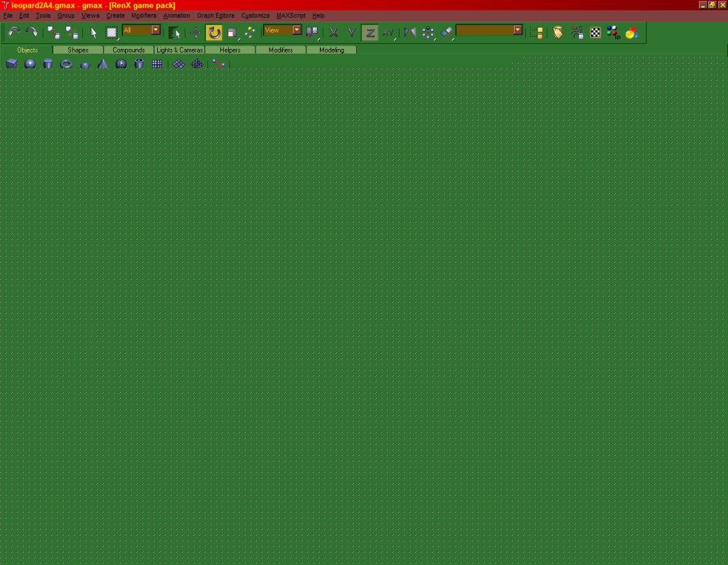Enable Restrict to X axis constraint
This screenshot has width=728, height=565.
[x=333, y=33]
